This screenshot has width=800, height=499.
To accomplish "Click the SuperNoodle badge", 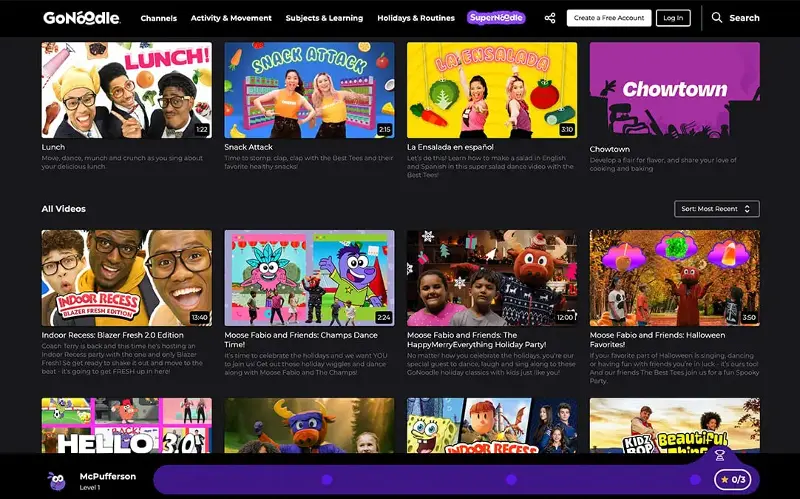I will pyautogui.click(x=496, y=18).
